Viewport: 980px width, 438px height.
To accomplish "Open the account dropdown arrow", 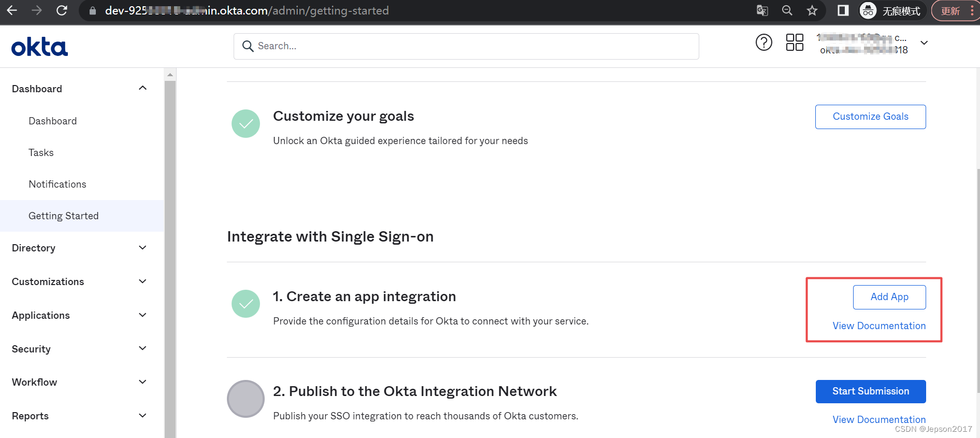I will [924, 43].
